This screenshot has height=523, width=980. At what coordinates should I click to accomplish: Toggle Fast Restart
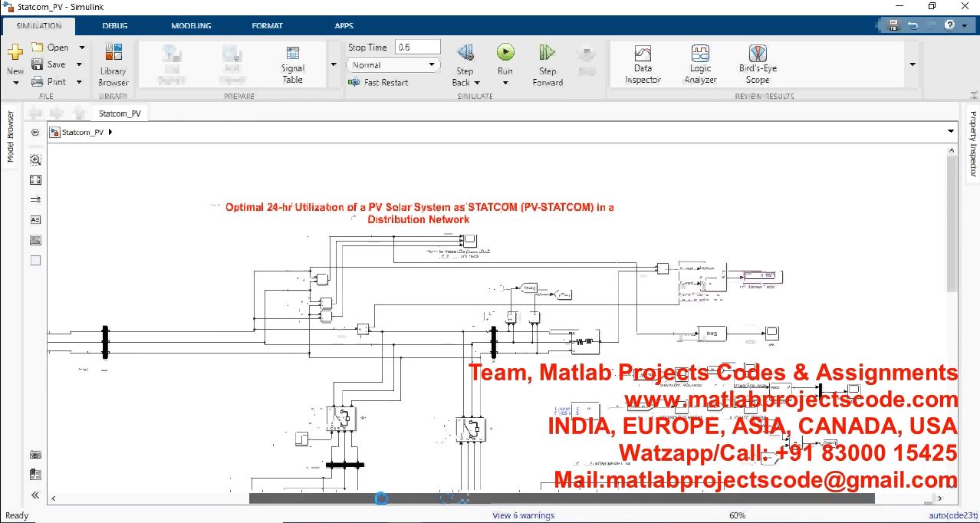click(380, 82)
